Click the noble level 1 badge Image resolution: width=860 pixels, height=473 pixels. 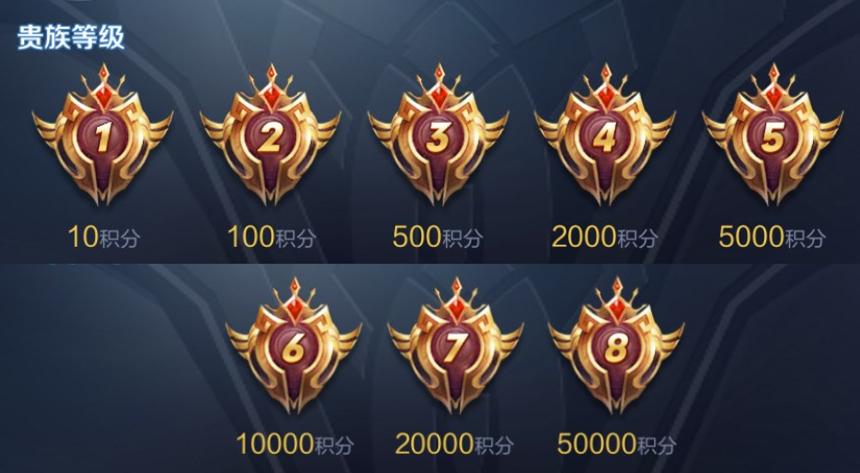[103, 134]
